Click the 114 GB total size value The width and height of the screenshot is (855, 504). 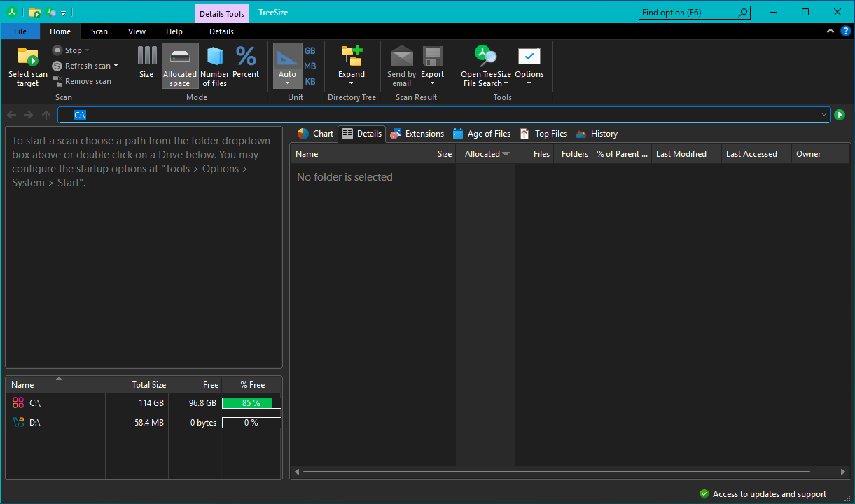click(x=151, y=403)
